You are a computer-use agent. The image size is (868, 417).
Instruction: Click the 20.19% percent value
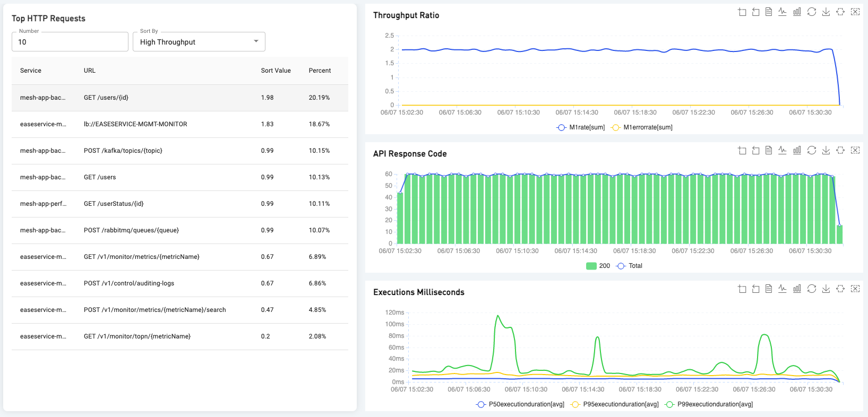[x=319, y=98]
